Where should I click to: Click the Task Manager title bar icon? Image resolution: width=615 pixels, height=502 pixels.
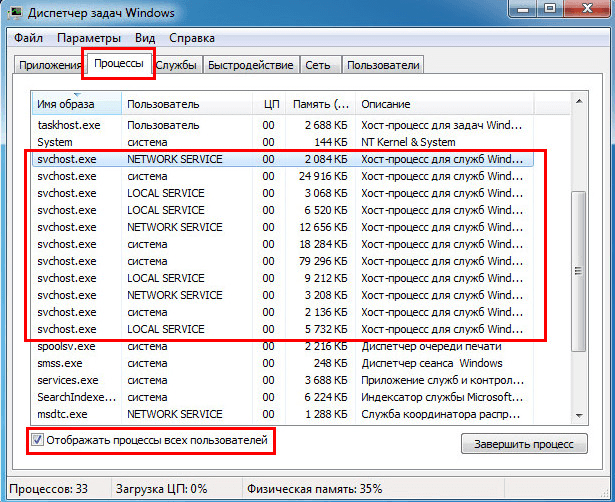click(16, 13)
